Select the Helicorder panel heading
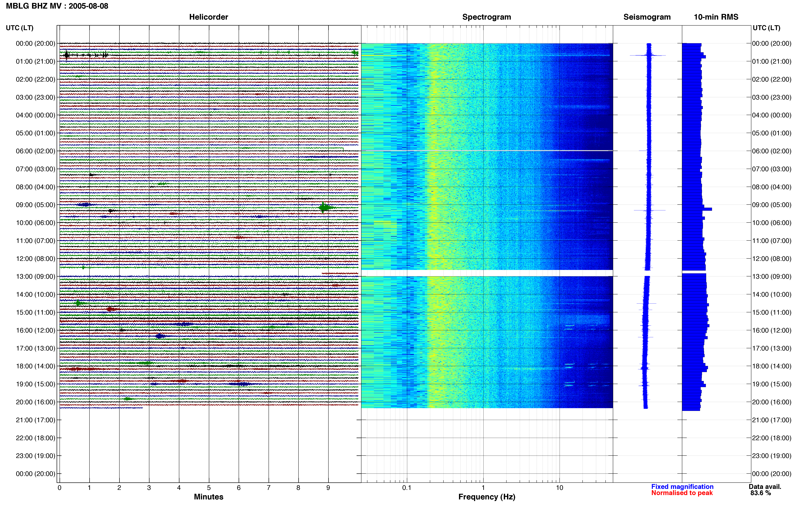Image resolution: width=812 pixels, height=508 pixels. 209,17
